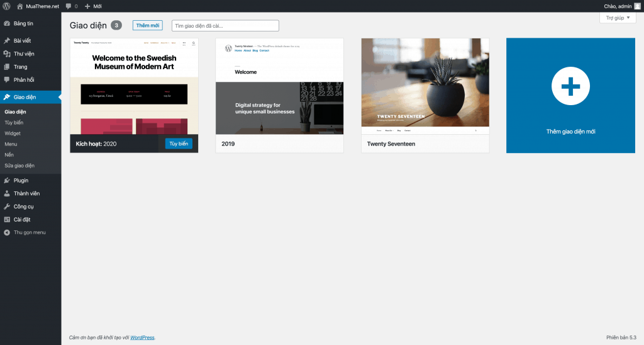Open the Widget submenu item
The image size is (644, 345).
pyautogui.click(x=13, y=133)
